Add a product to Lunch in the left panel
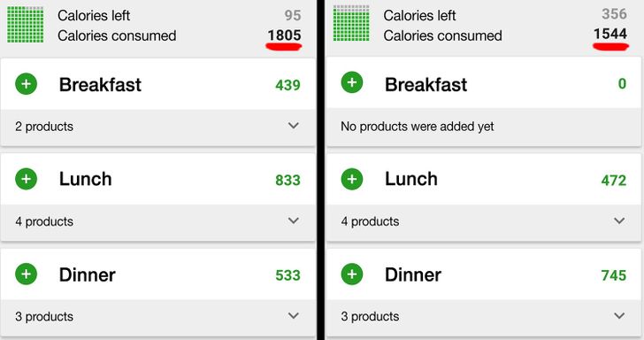644x340 pixels. click(26, 179)
